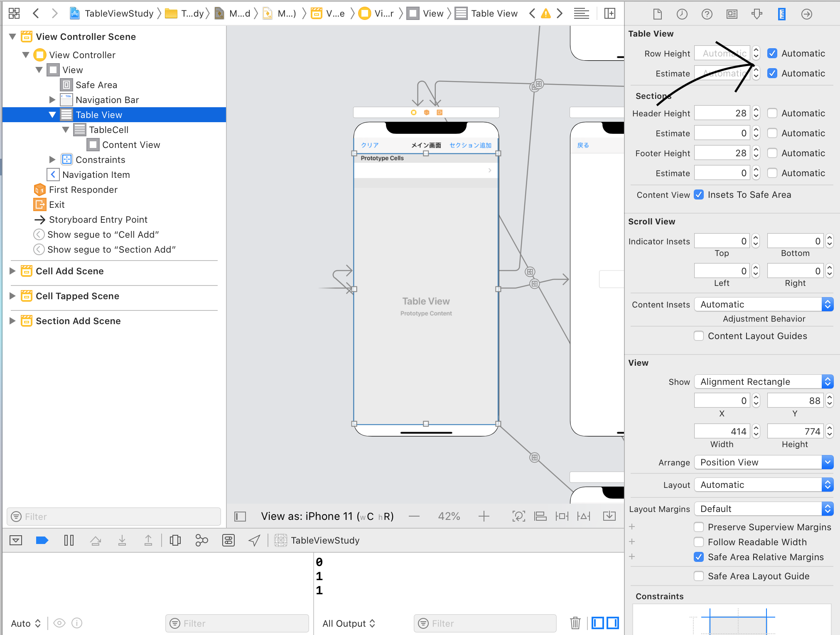Toggle the breakpoints activation icon
The image size is (840, 635).
point(42,540)
